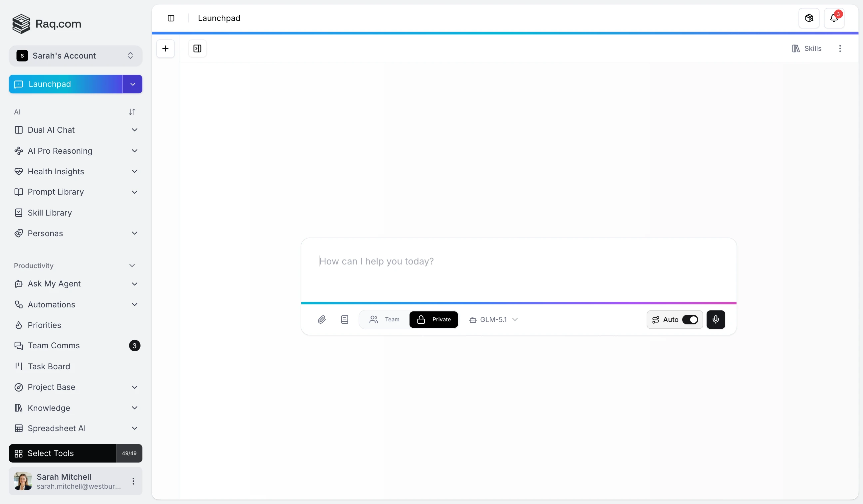
Task: Toggle the sidebar panel icon near Launchpad title
Action: 171,18
